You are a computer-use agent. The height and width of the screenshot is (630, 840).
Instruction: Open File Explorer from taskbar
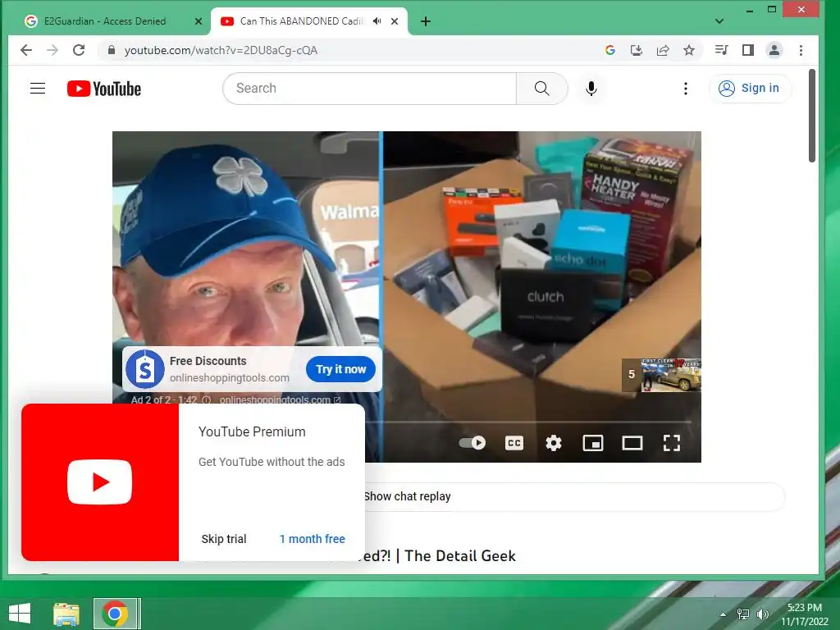pyautogui.click(x=66, y=614)
